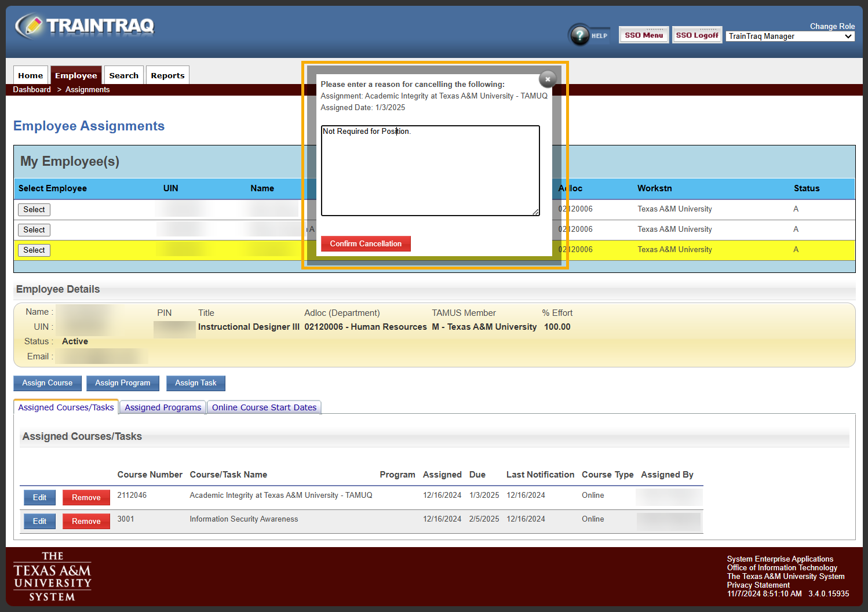Click the Assign Course button
This screenshot has height=612, width=868.
click(x=47, y=383)
